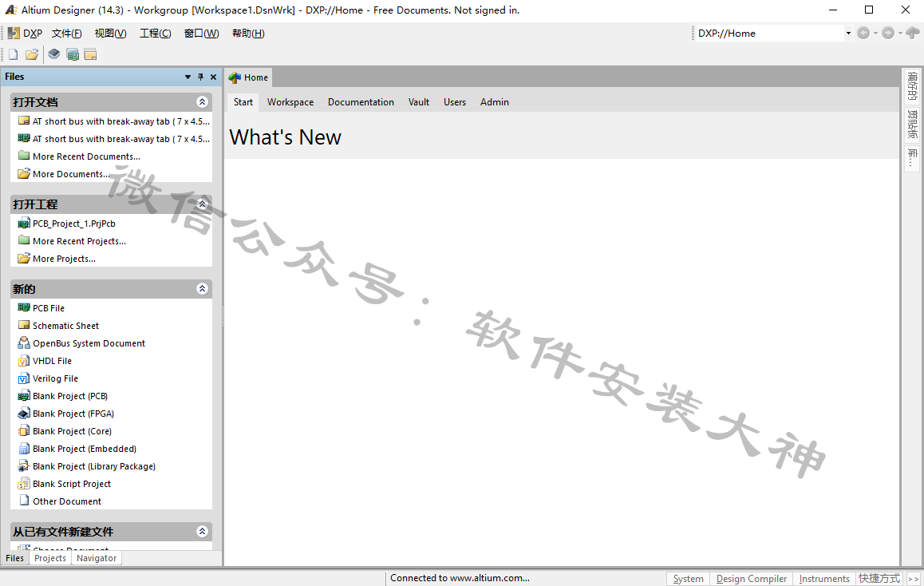
Task: Open the back button history dropdown
Action: pyautogui.click(x=875, y=33)
